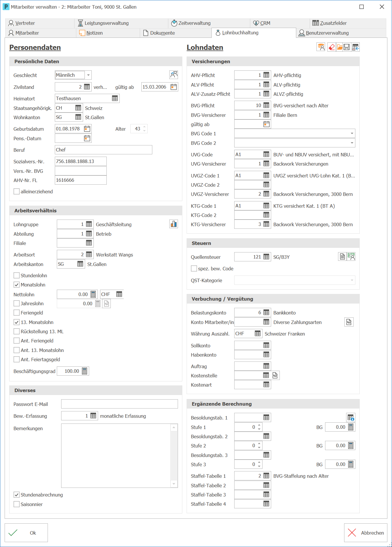The image size is (392, 547).
Task: Uncheck the Monatslohn checkbox
Action: pos(17,285)
